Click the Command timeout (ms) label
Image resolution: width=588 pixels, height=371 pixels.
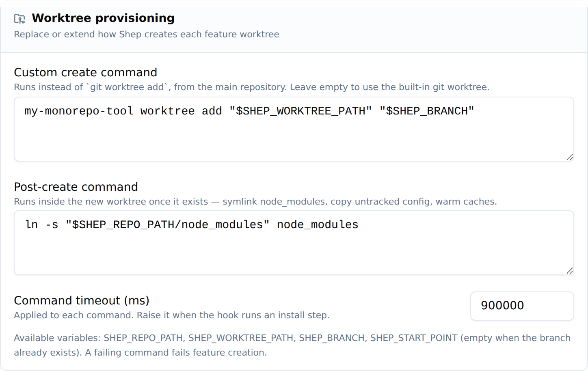point(82,300)
